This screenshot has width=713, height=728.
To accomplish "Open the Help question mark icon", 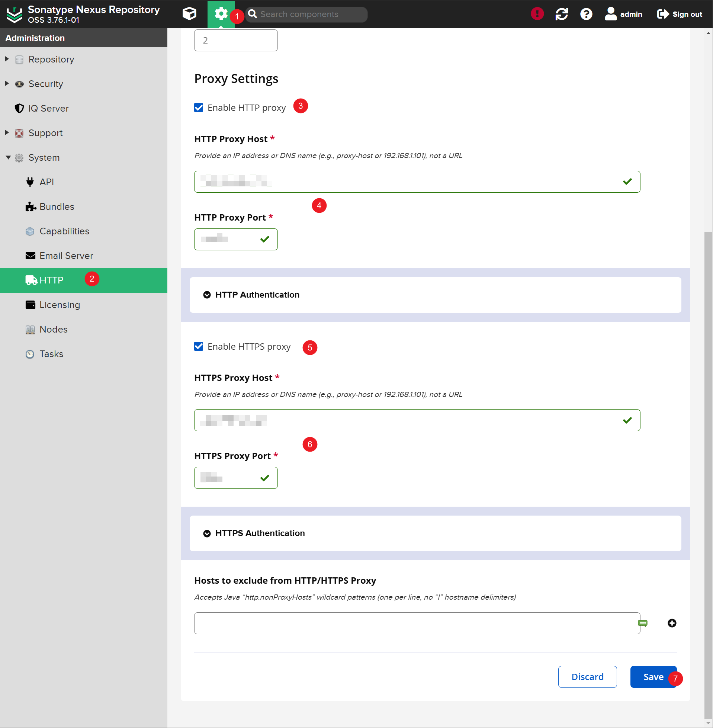I will pyautogui.click(x=586, y=14).
